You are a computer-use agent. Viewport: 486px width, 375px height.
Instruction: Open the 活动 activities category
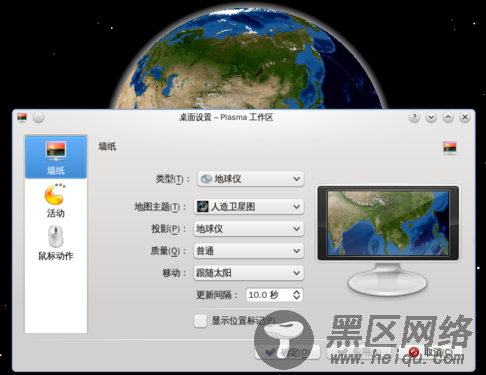click(x=56, y=200)
